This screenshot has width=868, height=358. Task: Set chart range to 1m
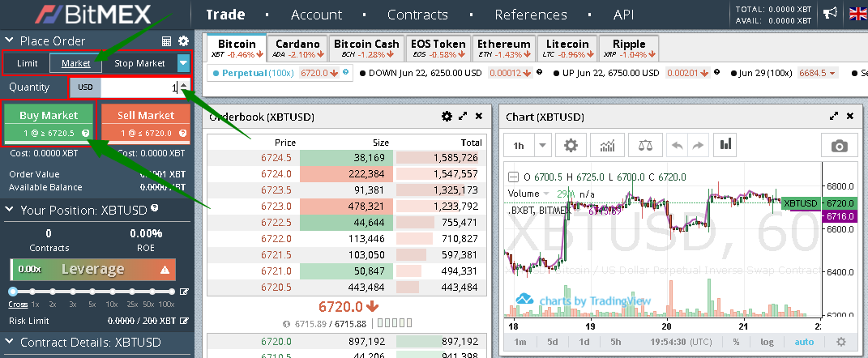520,342
